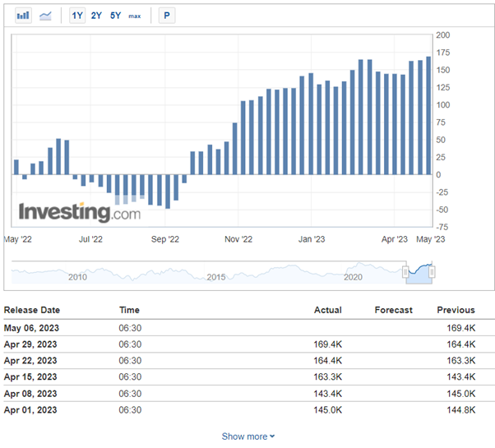495x448 pixels.
Task: Select the 5Y time range
Action: point(115,16)
